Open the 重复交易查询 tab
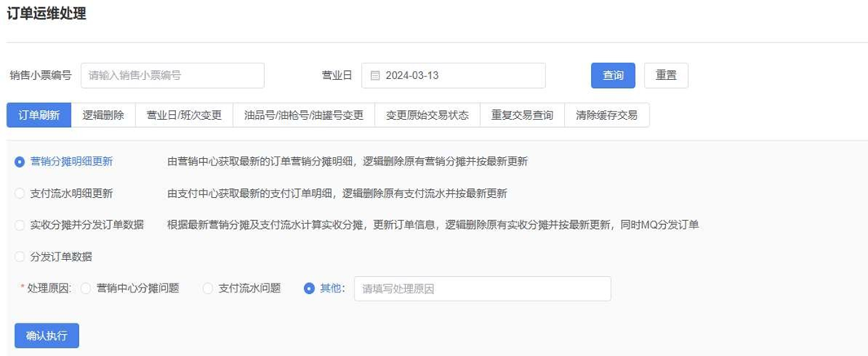 click(522, 115)
